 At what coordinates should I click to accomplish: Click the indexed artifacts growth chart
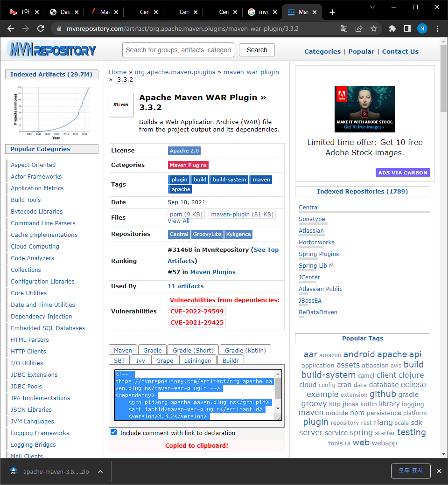[52, 112]
